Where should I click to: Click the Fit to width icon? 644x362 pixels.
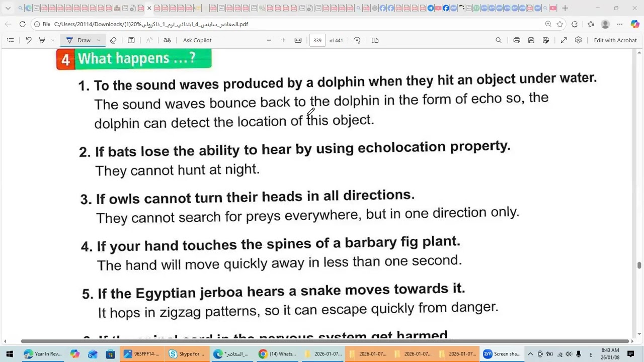pos(298,40)
